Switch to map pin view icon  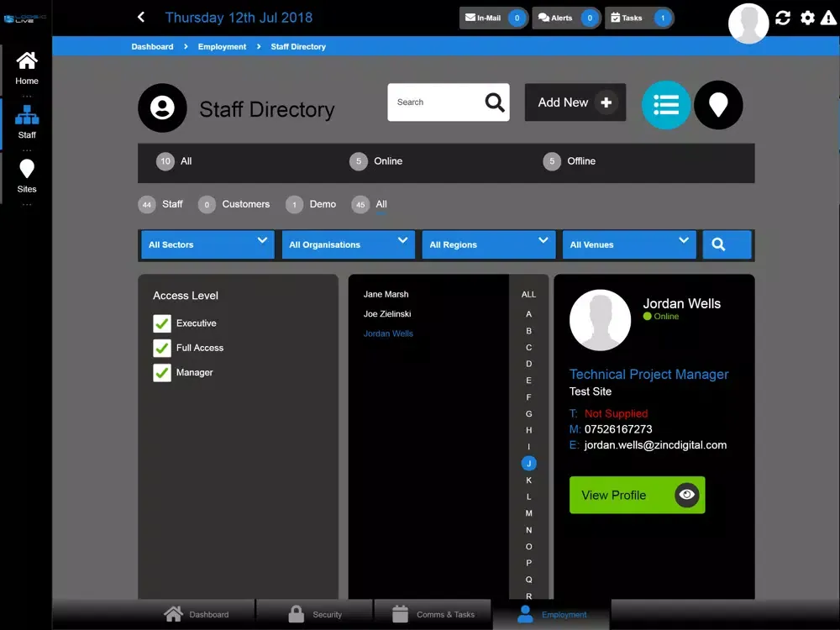click(718, 105)
